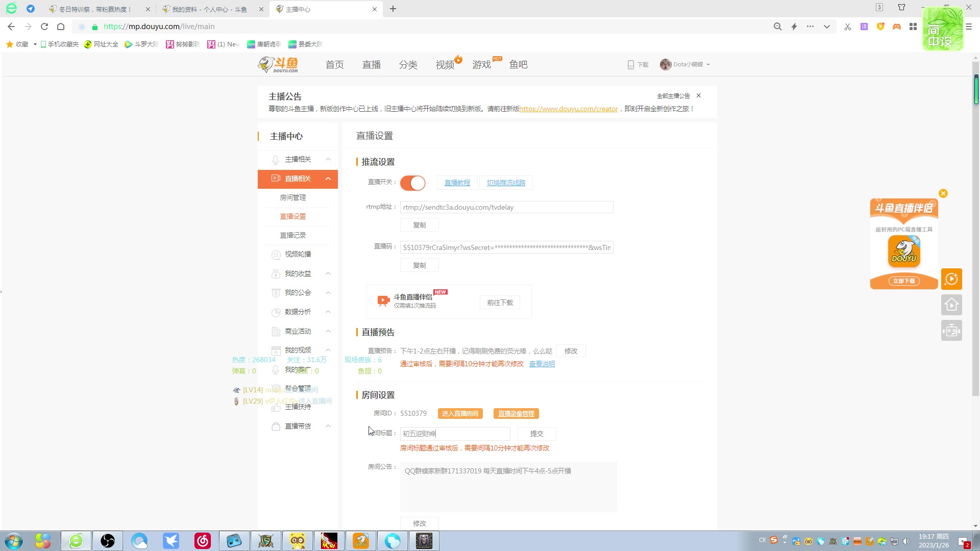Click the 直播录像管理 button
Viewport: 980px width, 551px height.
click(516, 414)
